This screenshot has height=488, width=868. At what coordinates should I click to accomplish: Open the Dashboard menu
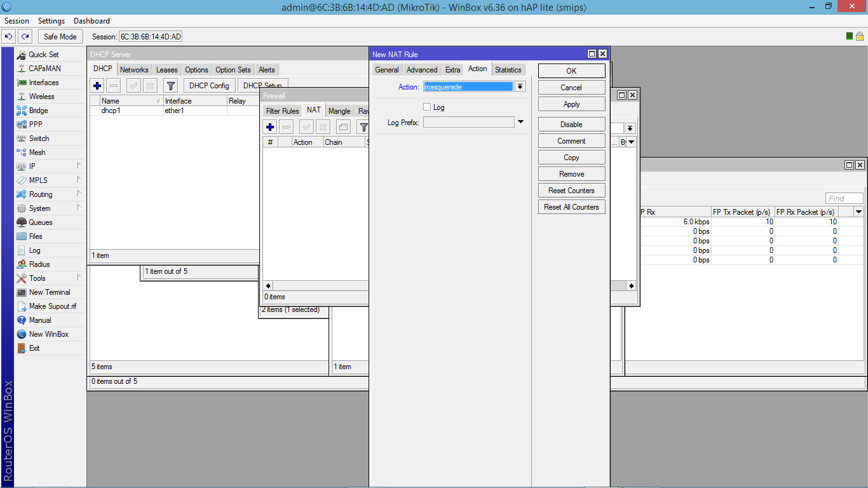(x=92, y=21)
